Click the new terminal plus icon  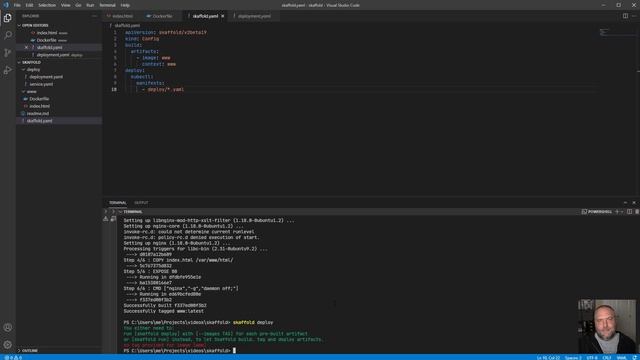[617, 212]
